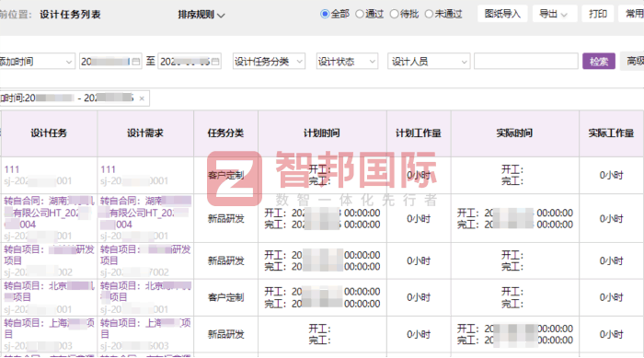The image size is (644, 358).
Task: Select the 全部 radio button
Action: pos(325,14)
